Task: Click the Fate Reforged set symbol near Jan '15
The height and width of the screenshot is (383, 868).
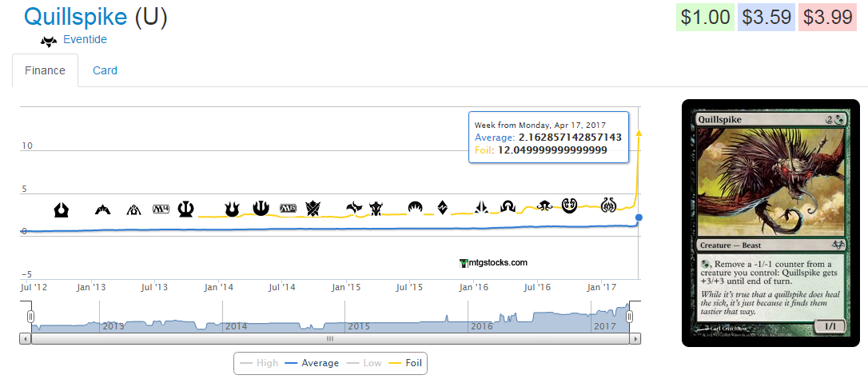Action: point(354,208)
